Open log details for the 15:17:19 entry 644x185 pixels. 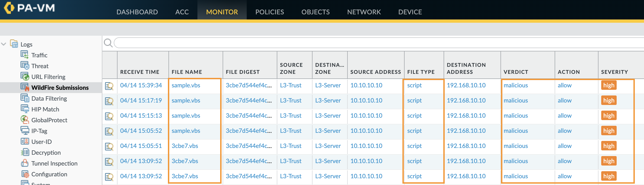tap(109, 101)
